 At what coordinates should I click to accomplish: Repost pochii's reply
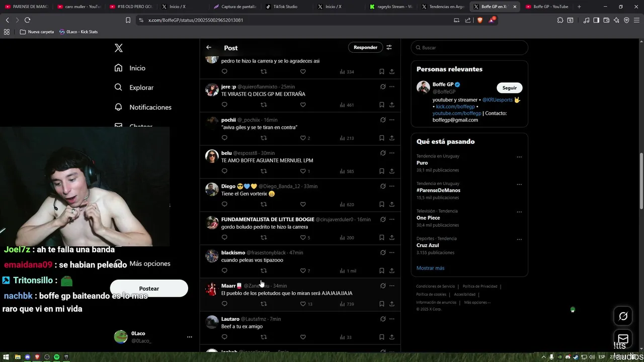264,138
